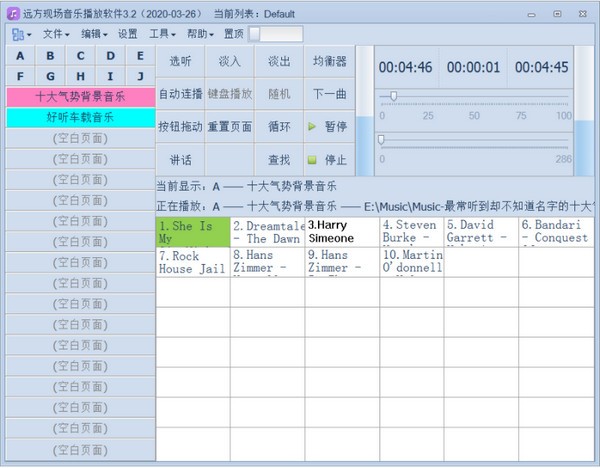Image resolution: width=600 pixels, height=468 pixels.
Task: Click the 下一曲 next track button
Action: point(329,94)
